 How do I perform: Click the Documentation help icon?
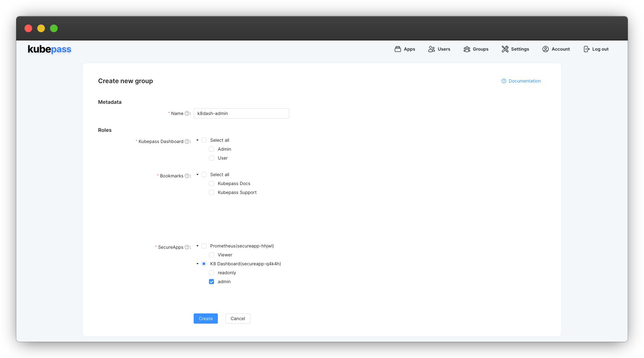click(504, 81)
